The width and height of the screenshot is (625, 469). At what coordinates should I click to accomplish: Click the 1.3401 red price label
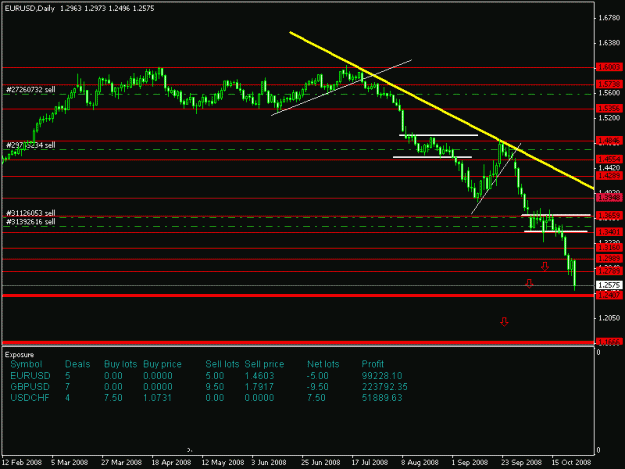tap(609, 232)
